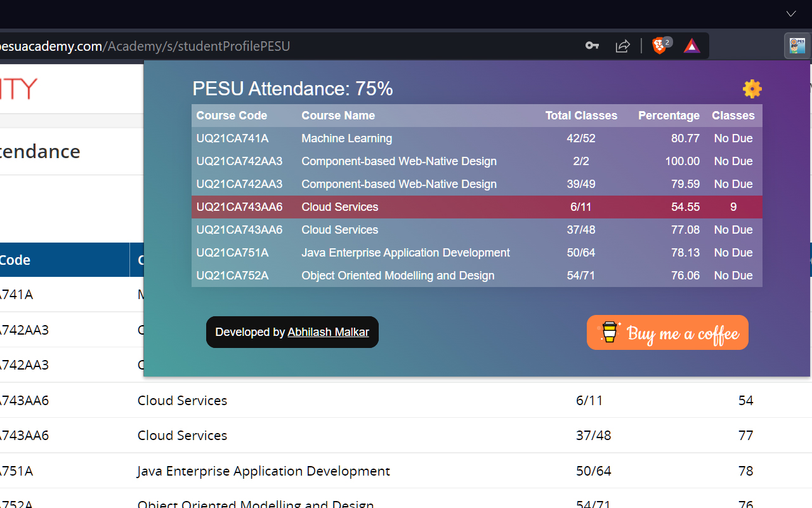Click the PESU extension icon in toolbar
The image size is (812, 508).
797,46
